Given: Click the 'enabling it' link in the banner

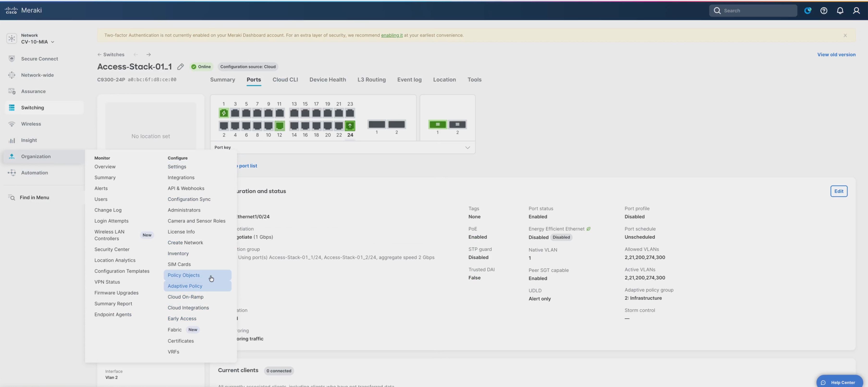Looking at the screenshot, I should point(391,35).
